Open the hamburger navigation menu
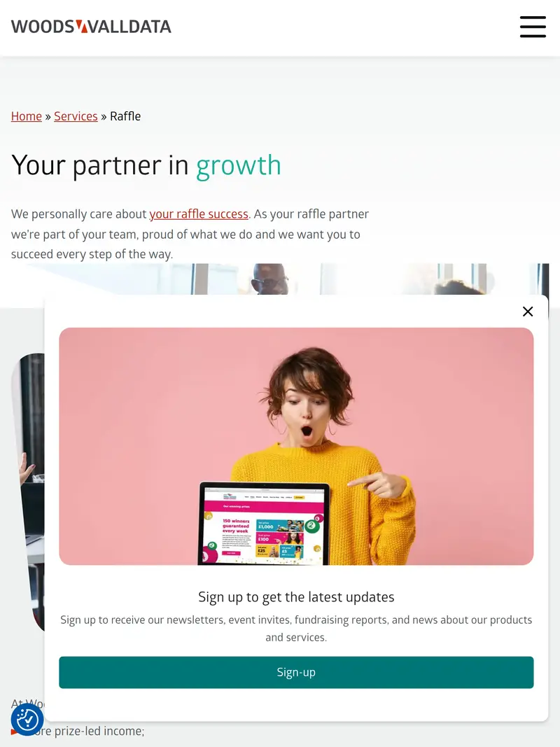560x747 pixels. 533,27
